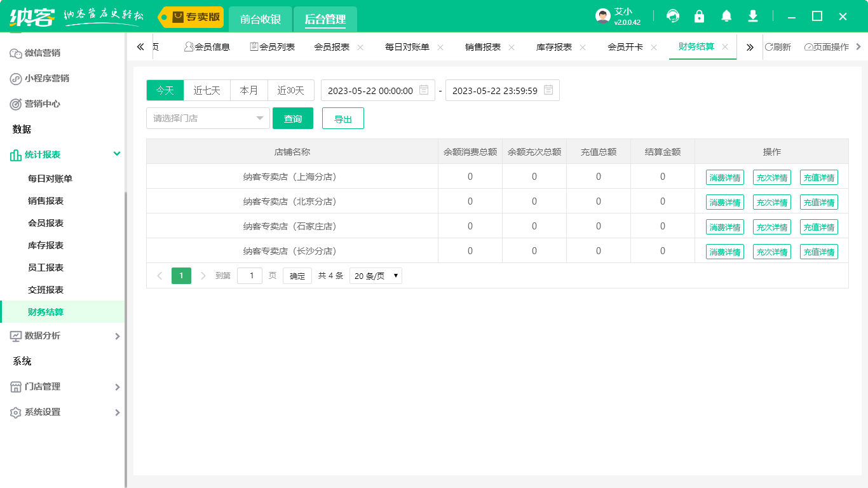
Task: Open online customer support headset icon
Action: (672, 16)
